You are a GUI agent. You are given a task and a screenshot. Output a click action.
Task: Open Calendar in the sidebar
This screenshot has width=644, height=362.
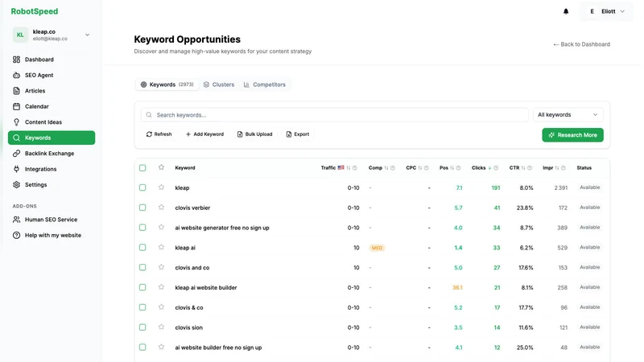coord(52,106)
